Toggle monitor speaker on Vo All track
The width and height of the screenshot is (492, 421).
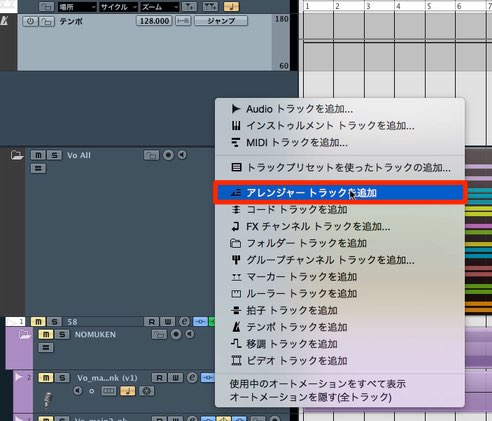(182, 155)
